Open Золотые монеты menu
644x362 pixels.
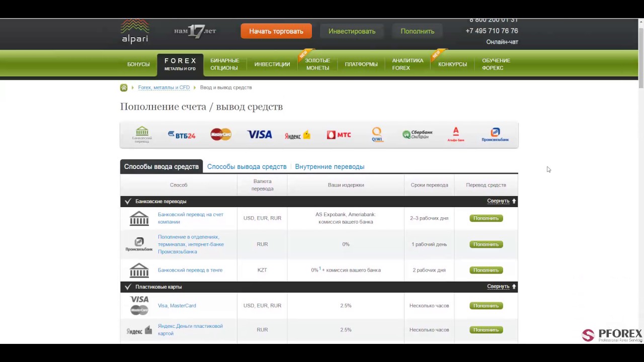click(317, 64)
